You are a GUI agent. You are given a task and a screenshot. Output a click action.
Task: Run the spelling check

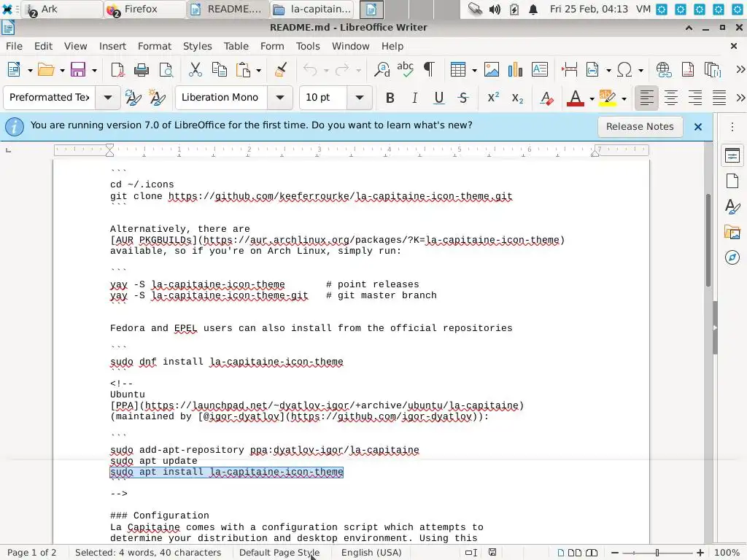[x=406, y=69]
